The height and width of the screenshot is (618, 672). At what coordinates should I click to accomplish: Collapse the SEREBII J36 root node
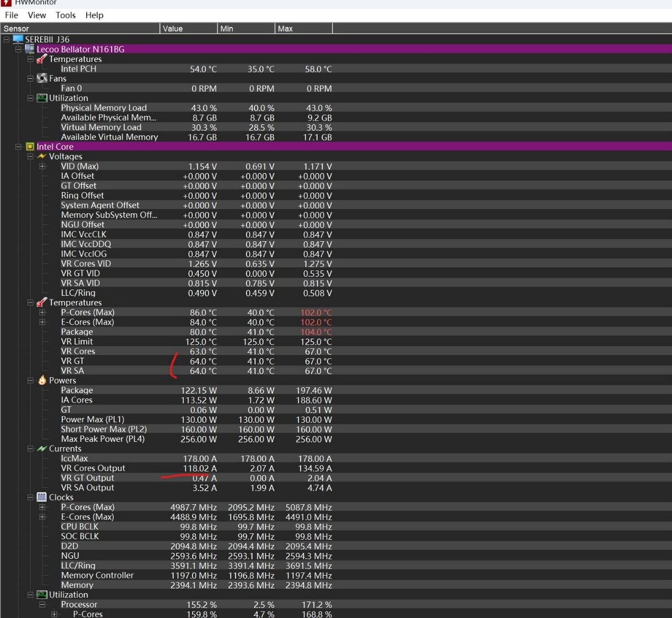6,39
